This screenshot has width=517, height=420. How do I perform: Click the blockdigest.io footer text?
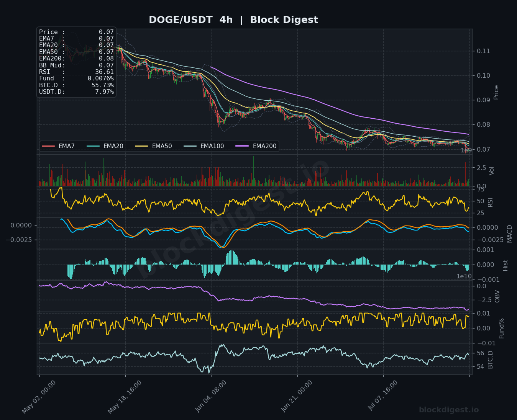[x=449, y=410]
